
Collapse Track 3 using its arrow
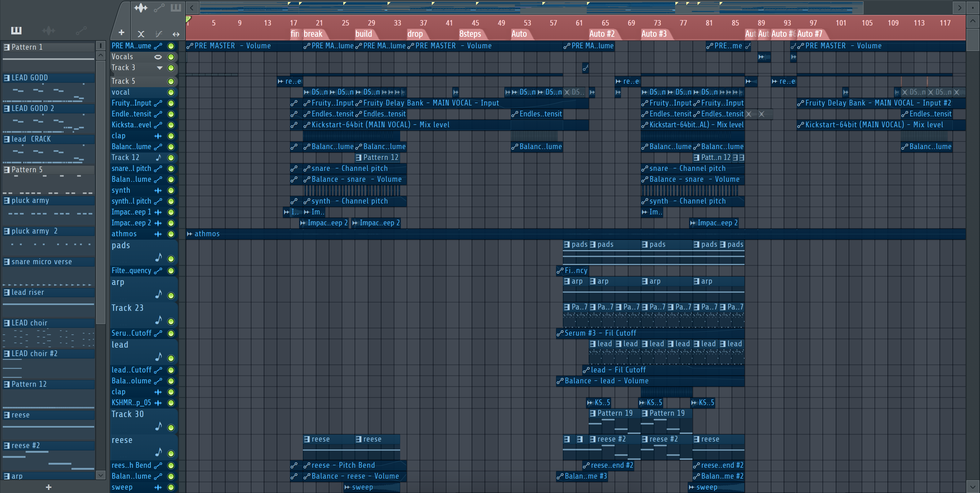(159, 68)
